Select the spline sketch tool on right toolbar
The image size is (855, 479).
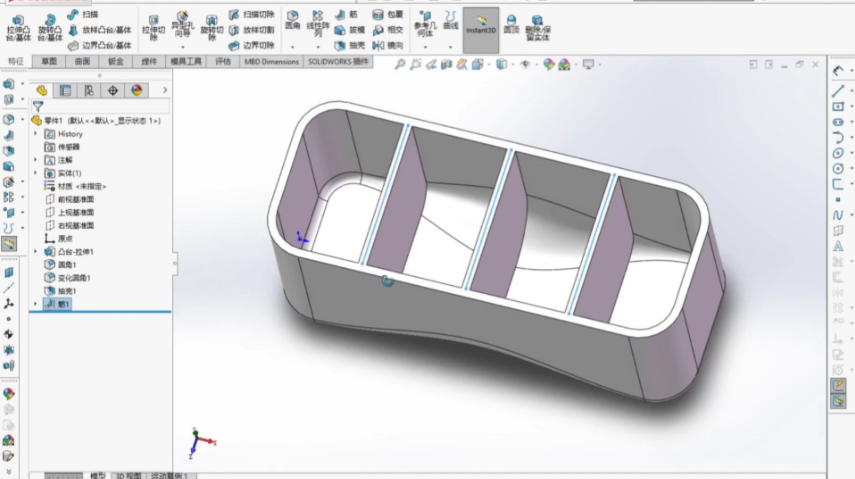838,215
